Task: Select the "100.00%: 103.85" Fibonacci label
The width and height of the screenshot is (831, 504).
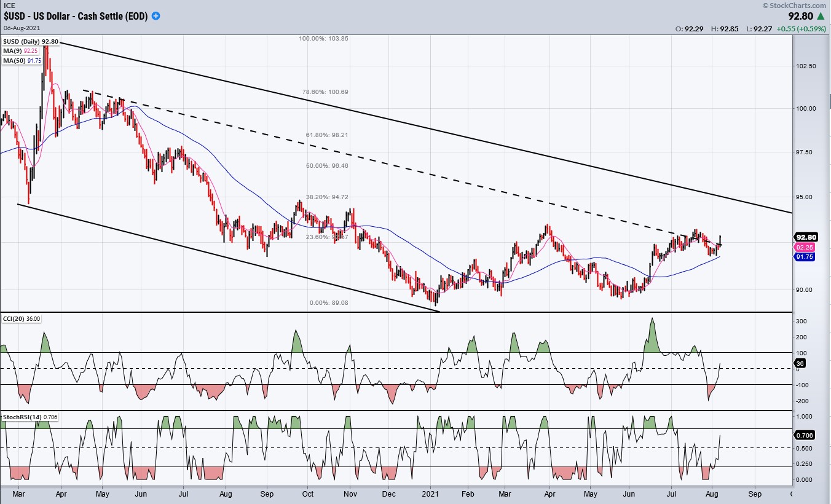Action: (x=323, y=38)
